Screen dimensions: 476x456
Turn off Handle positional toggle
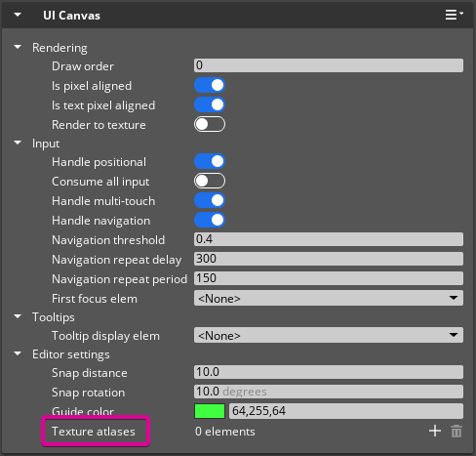tap(210, 161)
